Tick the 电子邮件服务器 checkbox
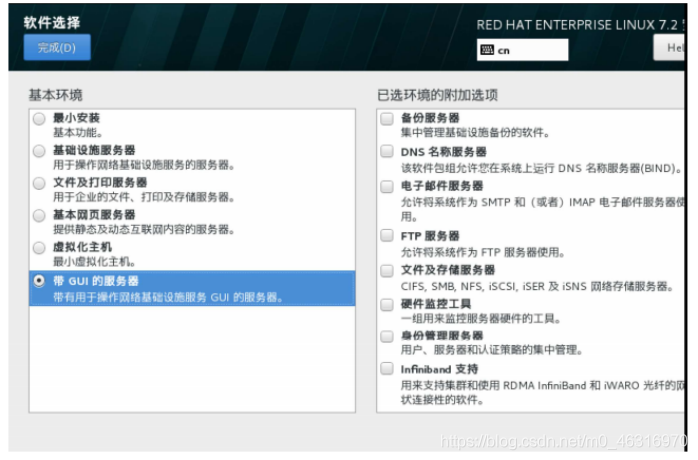This screenshot has width=698, height=460. [387, 186]
